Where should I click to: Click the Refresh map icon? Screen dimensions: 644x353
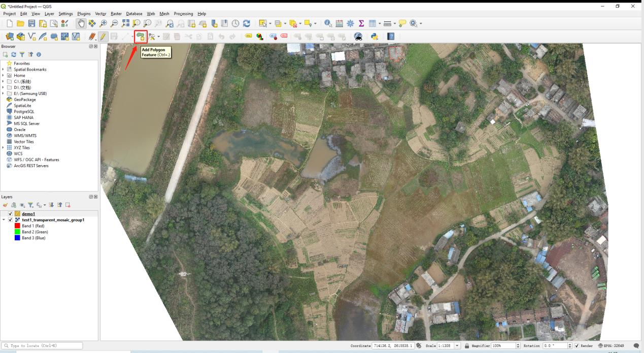coord(247,23)
